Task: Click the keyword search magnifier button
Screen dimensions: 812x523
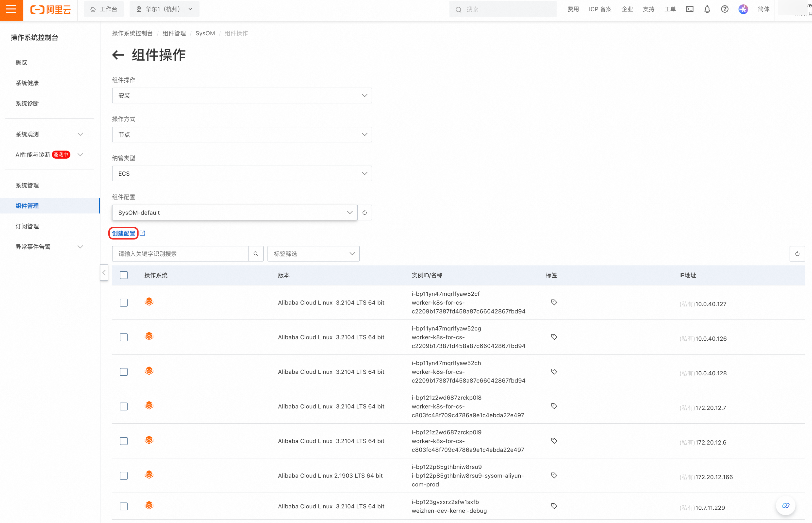Action: (256, 254)
